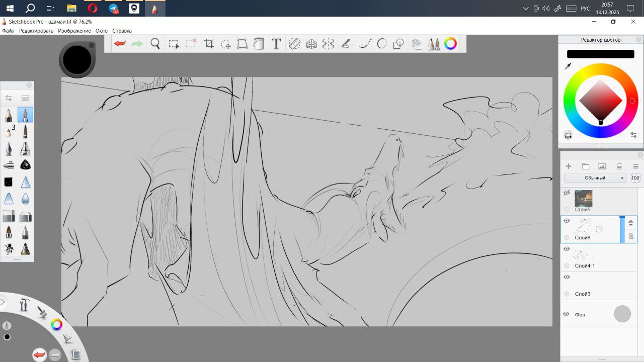
Task: Lock the Слой8 layer
Action: click(x=631, y=235)
